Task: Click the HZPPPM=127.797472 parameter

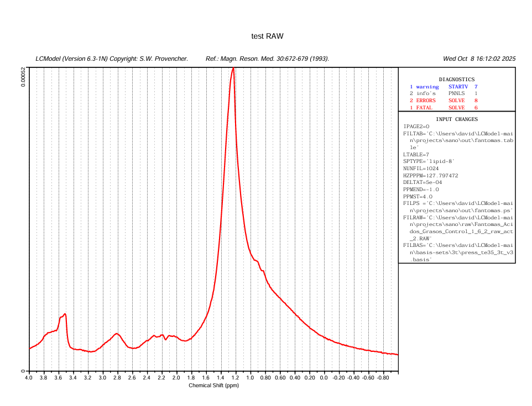Action: 431,176
